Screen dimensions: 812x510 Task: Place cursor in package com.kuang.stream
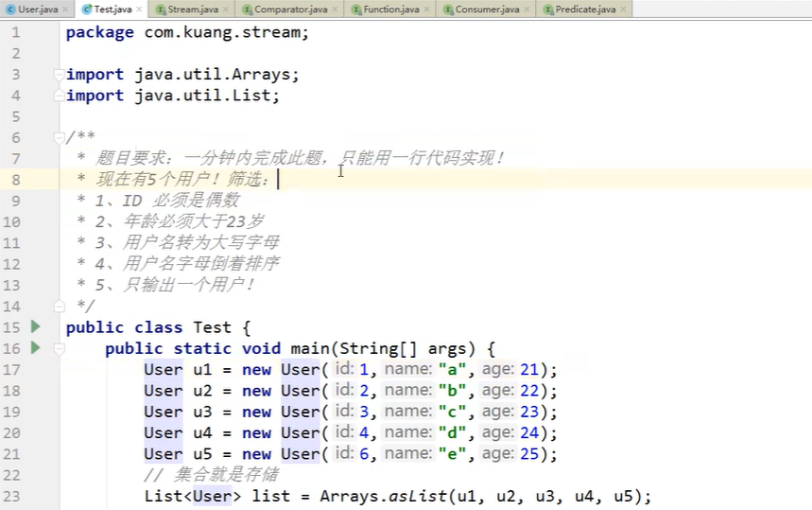(226, 32)
